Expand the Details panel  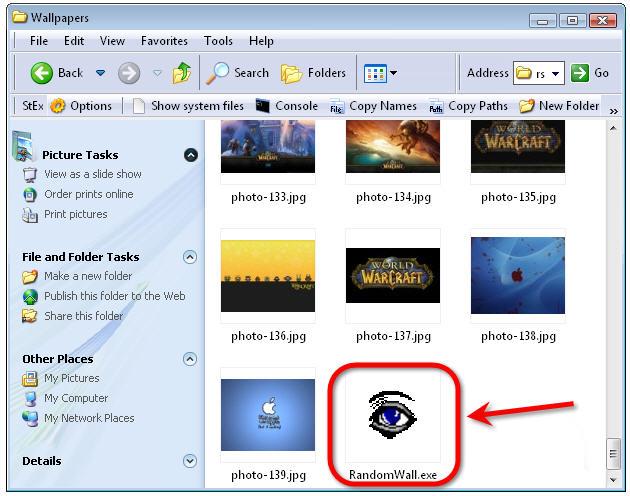point(190,461)
